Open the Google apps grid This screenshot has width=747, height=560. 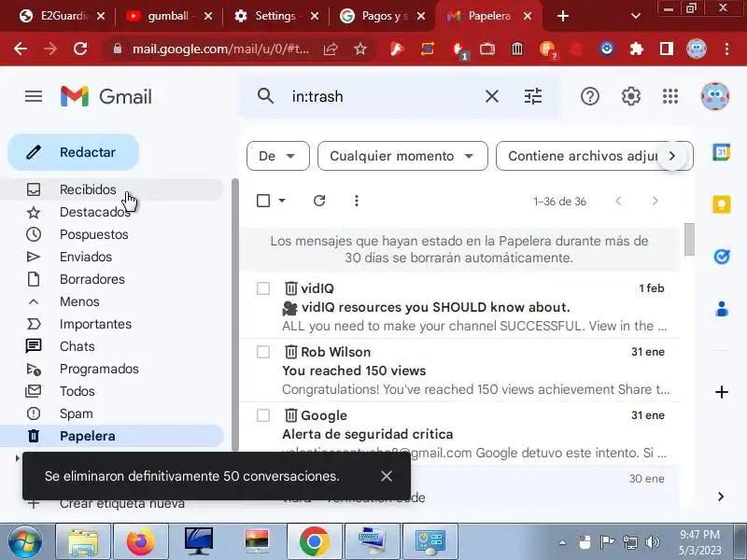(x=670, y=96)
